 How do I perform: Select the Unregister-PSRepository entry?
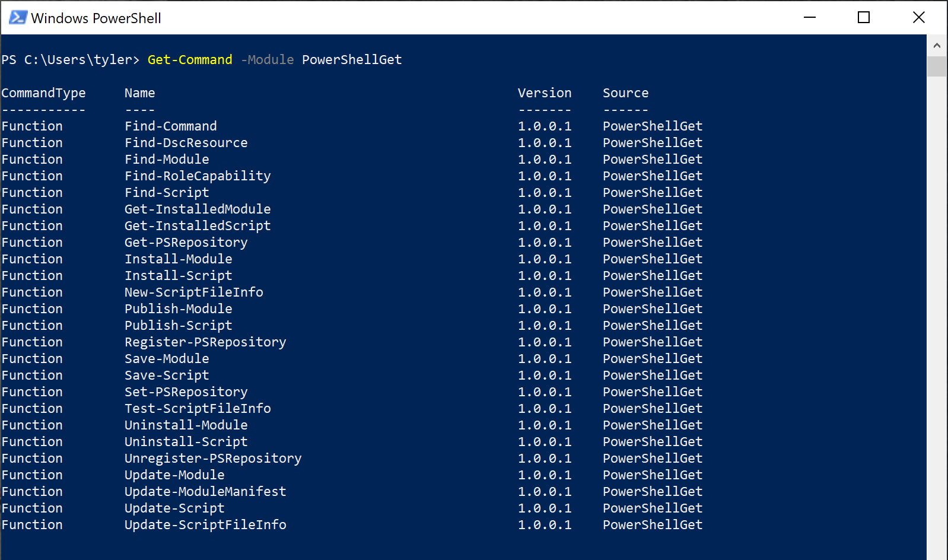[x=213, y=459]
